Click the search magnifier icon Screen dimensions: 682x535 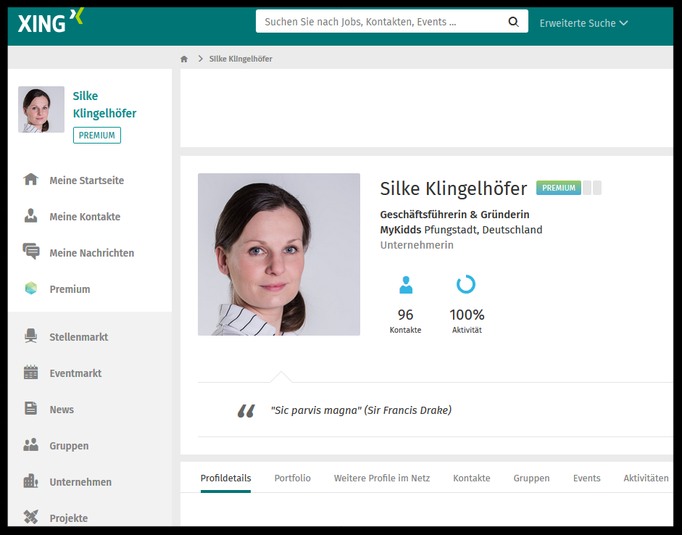(513, 22)
